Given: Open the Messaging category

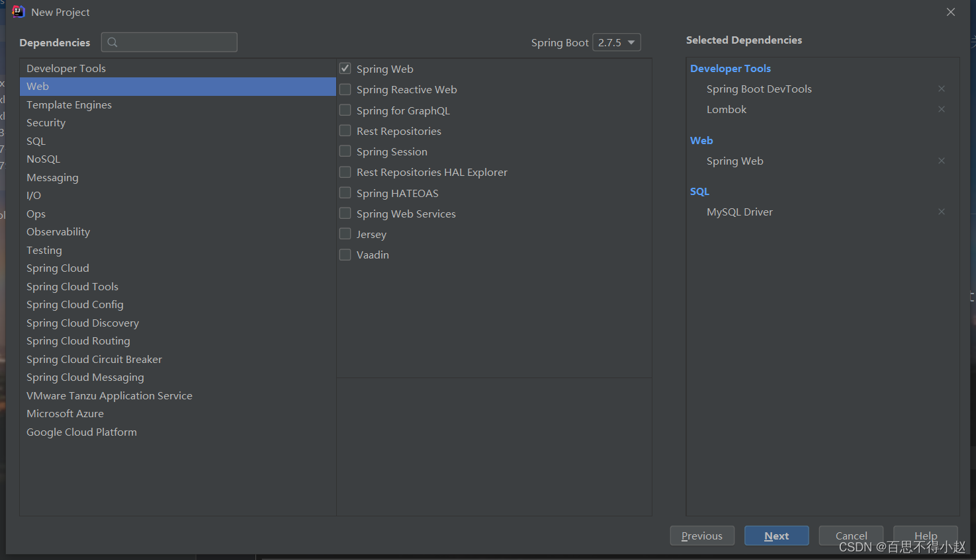Looking at the screenshot, I should 178,177.
